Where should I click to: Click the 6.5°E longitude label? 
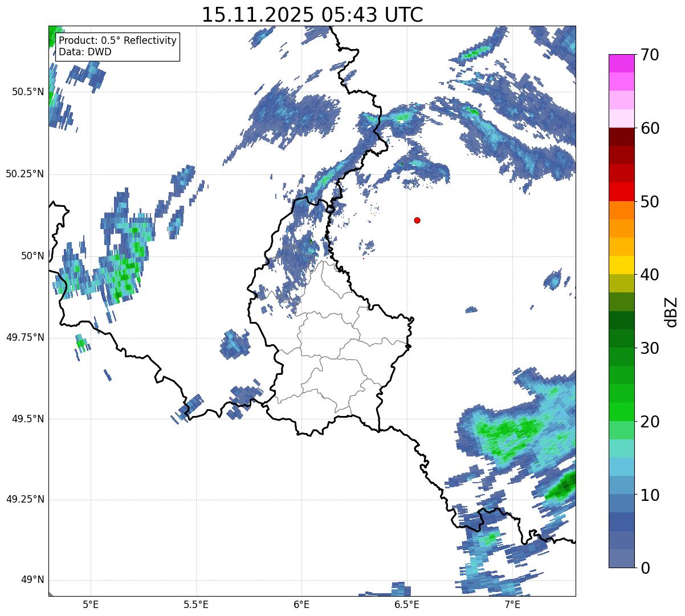(x=407, y=604)
